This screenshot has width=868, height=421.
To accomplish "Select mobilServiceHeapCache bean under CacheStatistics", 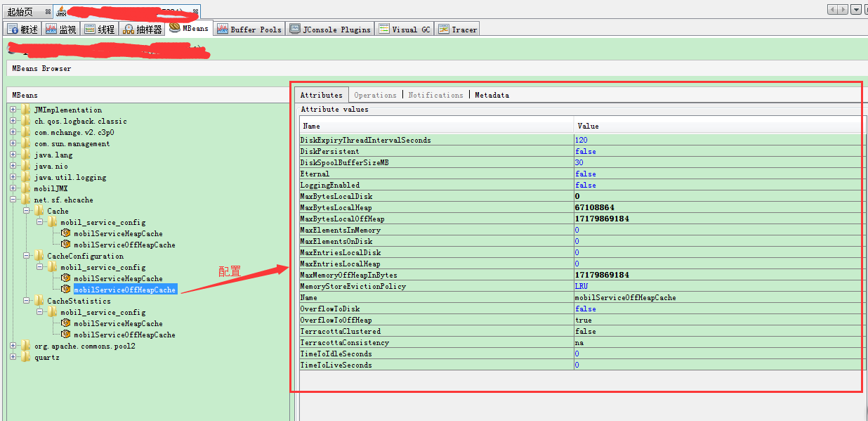I will tap(118, 323).
